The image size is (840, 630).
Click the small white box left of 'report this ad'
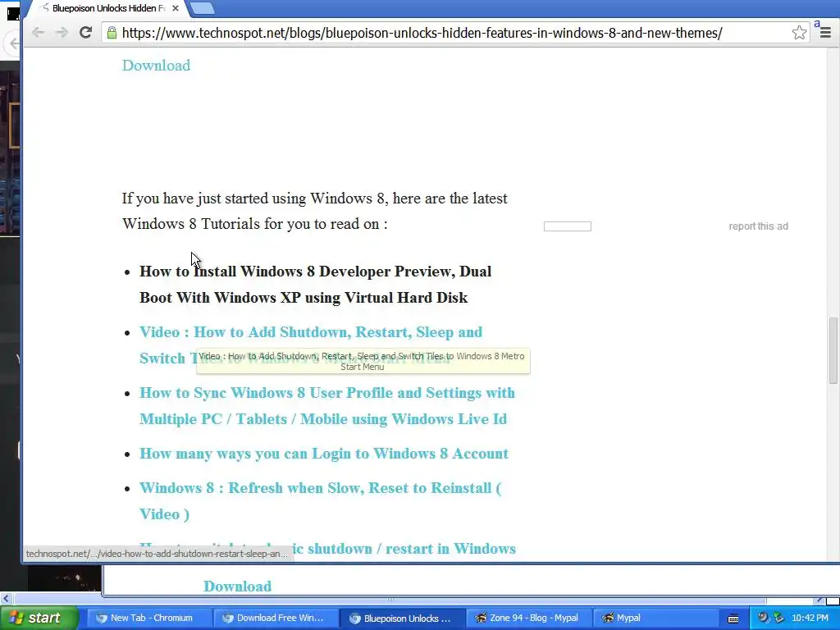[x=568, y=226]
